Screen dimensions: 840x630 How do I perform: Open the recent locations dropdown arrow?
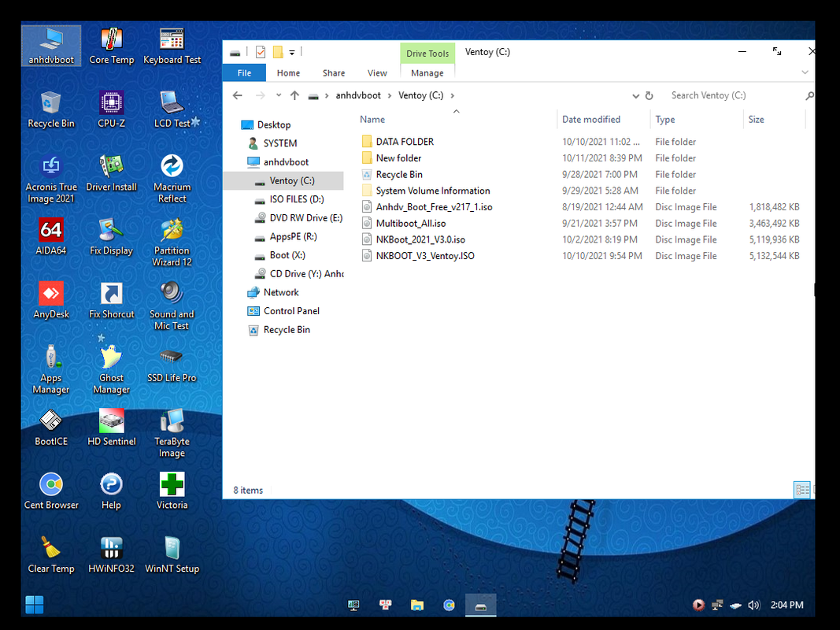tap(279, 95)
